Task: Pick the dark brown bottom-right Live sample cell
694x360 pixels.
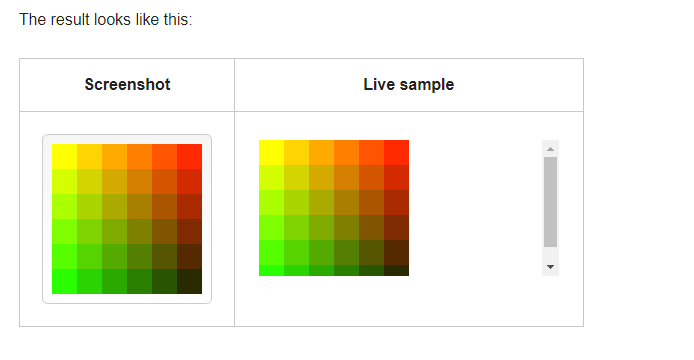Action: click(396, 270)
